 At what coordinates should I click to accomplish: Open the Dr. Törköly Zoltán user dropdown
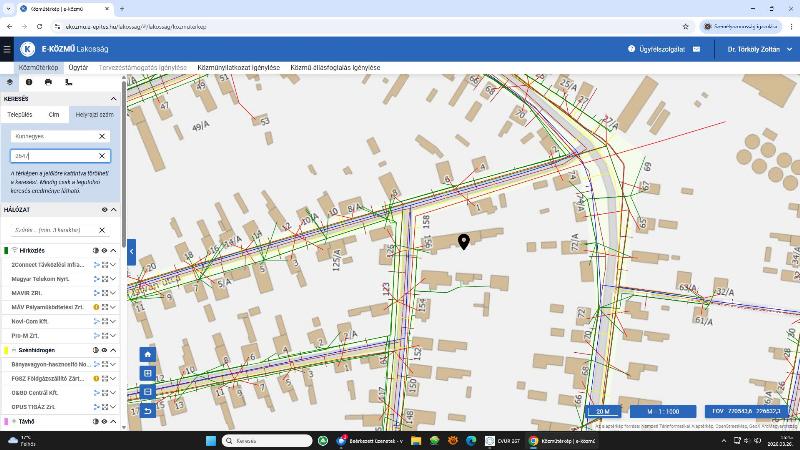point(758,48)
